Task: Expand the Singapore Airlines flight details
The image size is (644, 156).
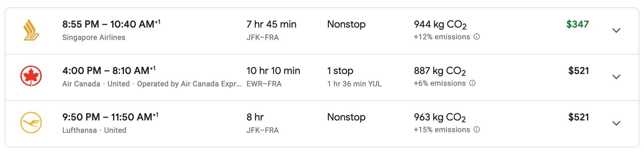Action: 616,31
